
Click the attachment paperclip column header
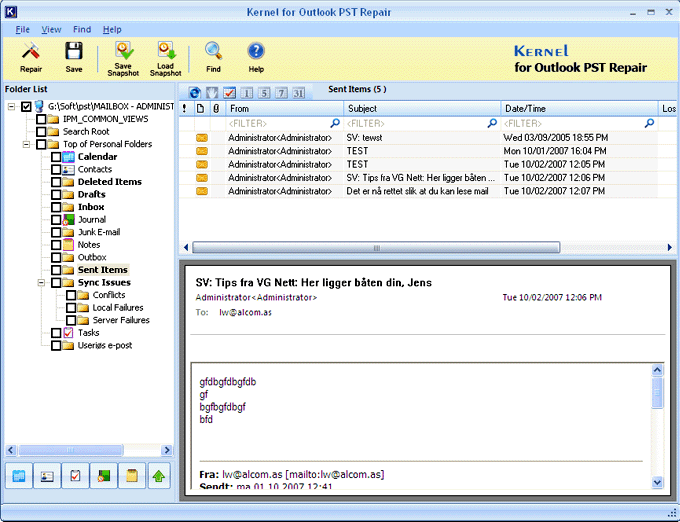pyautogui.click(x=216, y=108)
